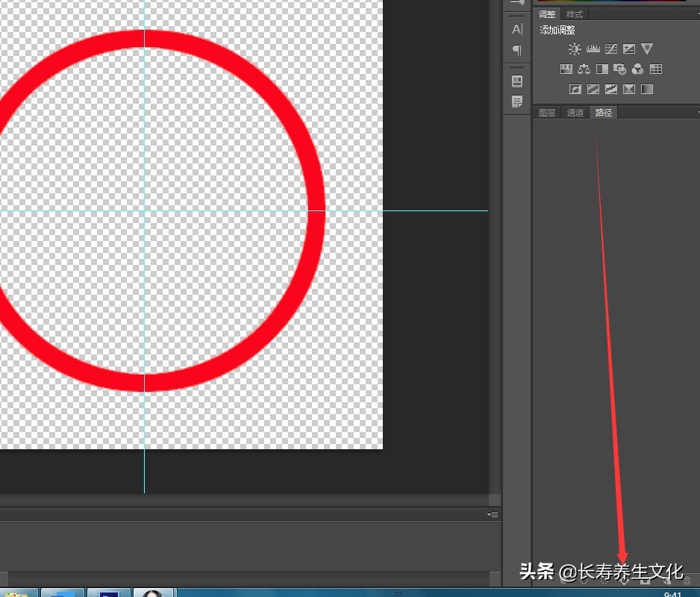Click the Exposure adjustment icon

(628, 49)
